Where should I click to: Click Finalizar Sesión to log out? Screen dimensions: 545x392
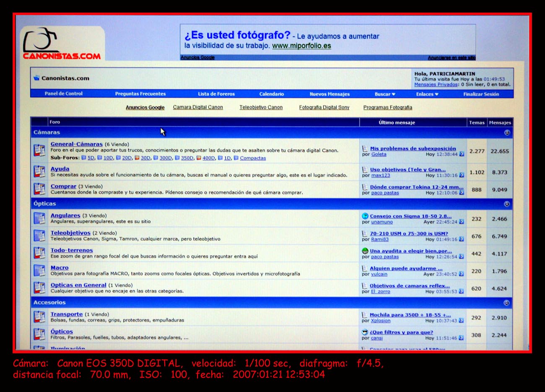click(481, 94)
